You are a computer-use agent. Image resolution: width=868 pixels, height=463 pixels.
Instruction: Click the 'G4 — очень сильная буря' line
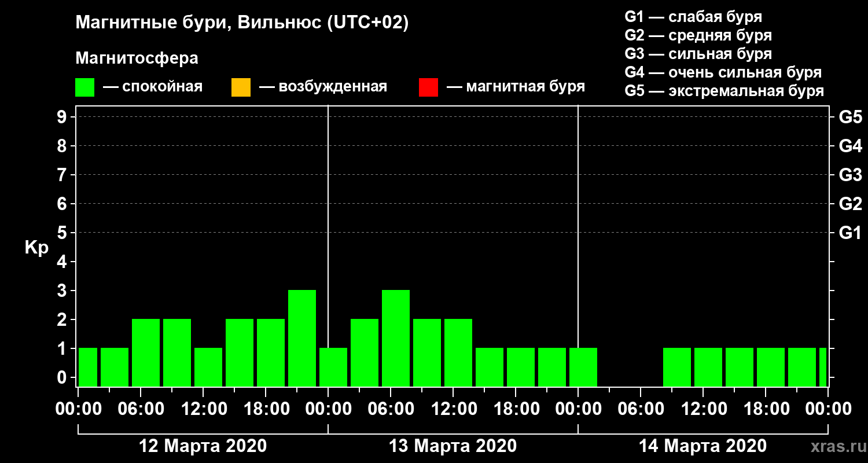pyautogui.click(x=723, y=72)
